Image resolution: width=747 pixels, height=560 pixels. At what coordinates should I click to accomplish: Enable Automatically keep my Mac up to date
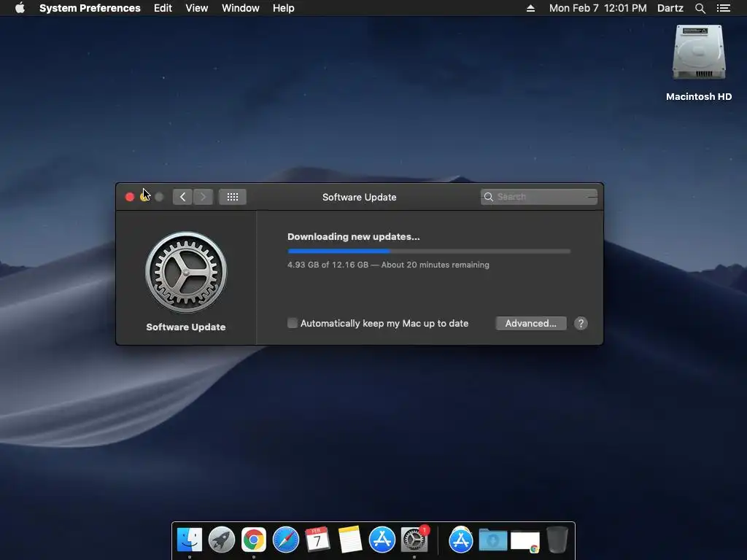(293, 323)
